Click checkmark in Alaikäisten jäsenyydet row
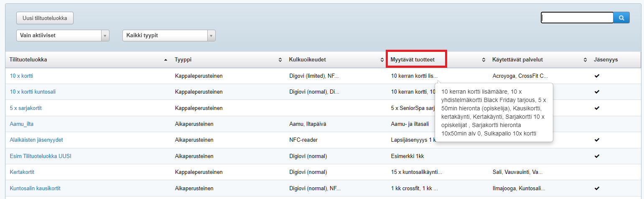644x199 pixels. tap(597, 140)
